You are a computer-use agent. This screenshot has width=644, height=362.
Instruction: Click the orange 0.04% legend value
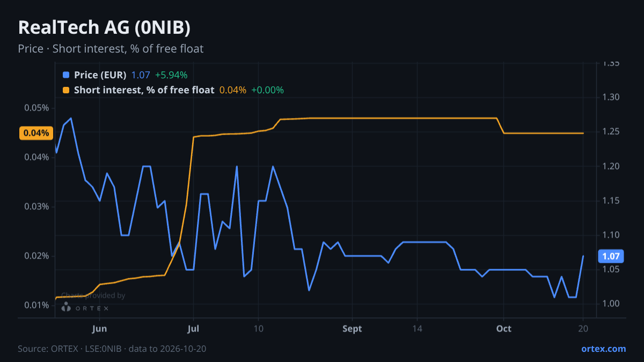coord(233,90)
